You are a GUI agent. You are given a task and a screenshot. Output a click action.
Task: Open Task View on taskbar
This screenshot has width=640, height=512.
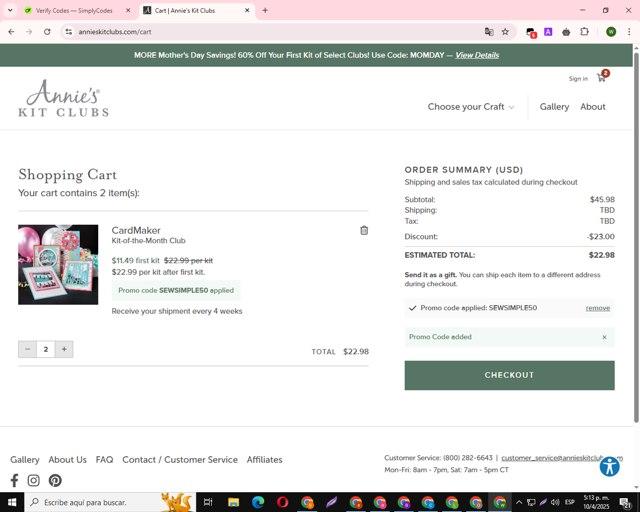coord(208,502)
